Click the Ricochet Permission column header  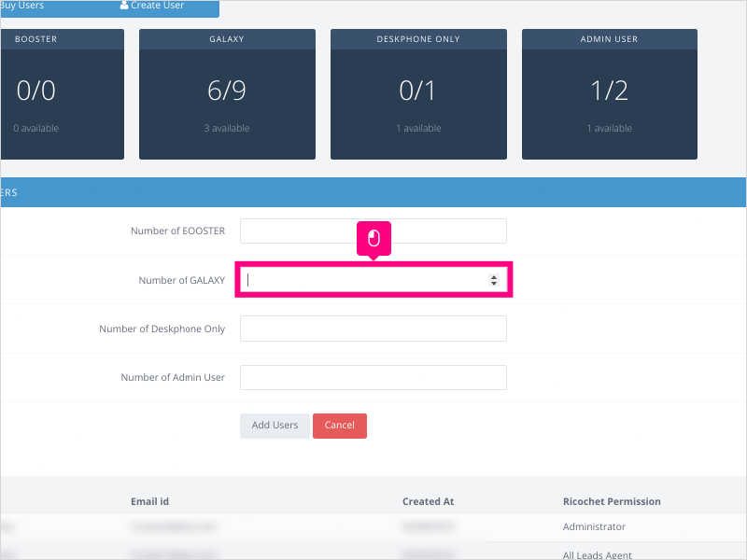pos(612,501)
